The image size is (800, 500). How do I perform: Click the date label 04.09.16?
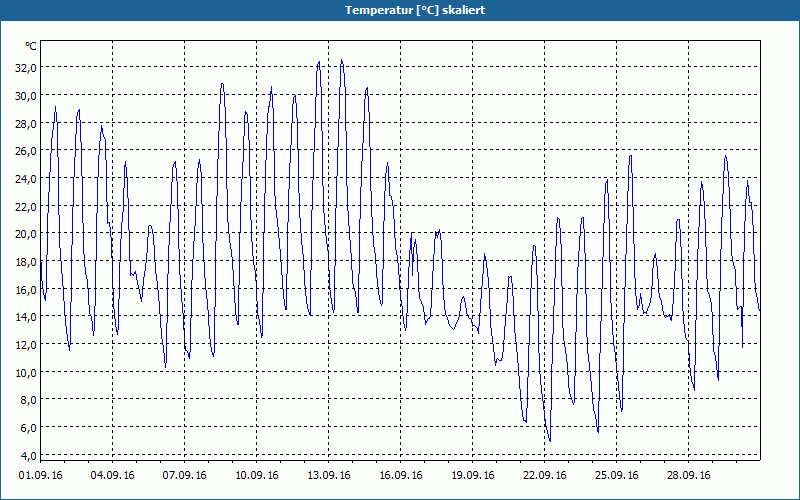pos(112,476)
